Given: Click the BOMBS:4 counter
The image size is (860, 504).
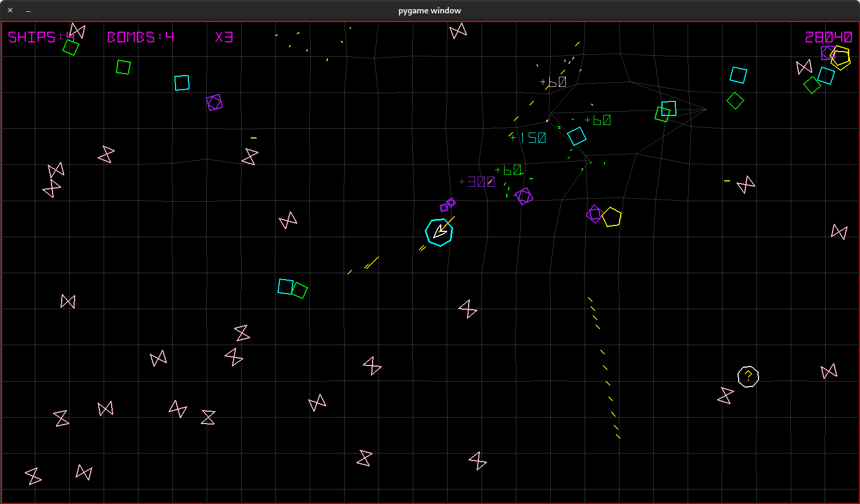Looking at the screenshot, I should tap(141, 37).
